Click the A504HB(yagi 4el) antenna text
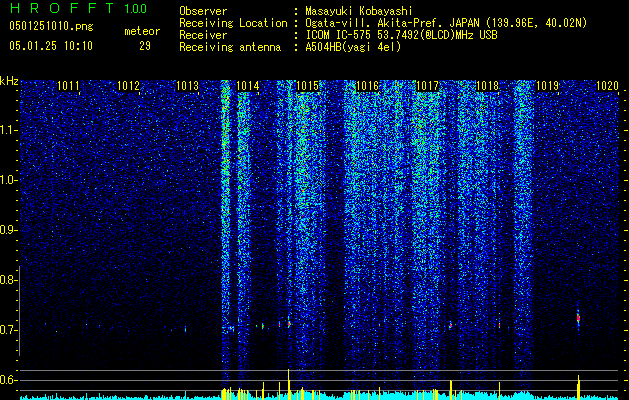 pyautogui.click(x=353, y=47)
